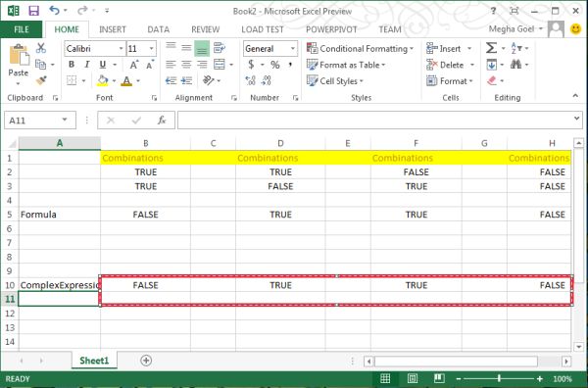Click Find & Select binoculars icon

click(516, 65)
